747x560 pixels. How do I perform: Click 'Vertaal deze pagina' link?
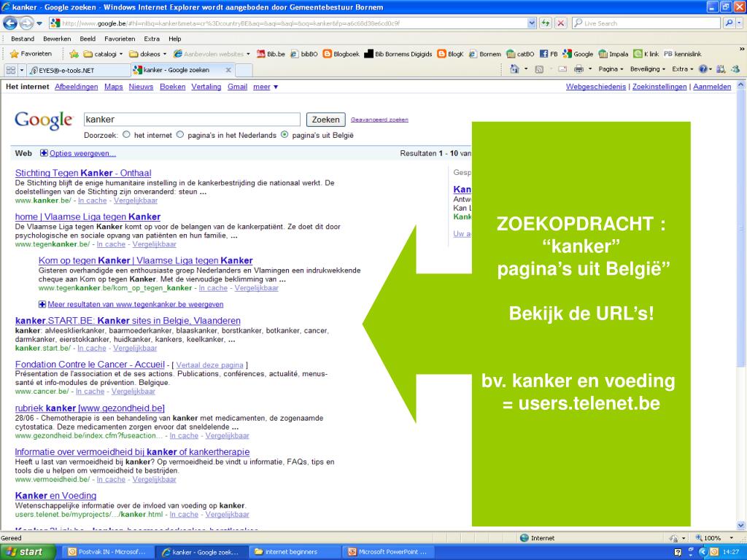pyautogui.click(x=209, y=365)
